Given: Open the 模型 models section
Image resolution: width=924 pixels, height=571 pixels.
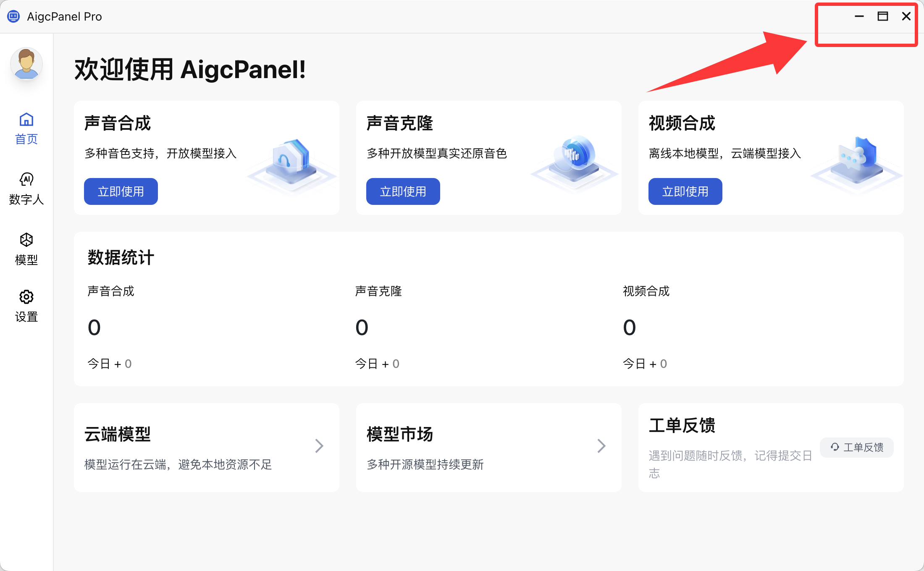Looking at the screenshot, I should [x=26, y=249].
